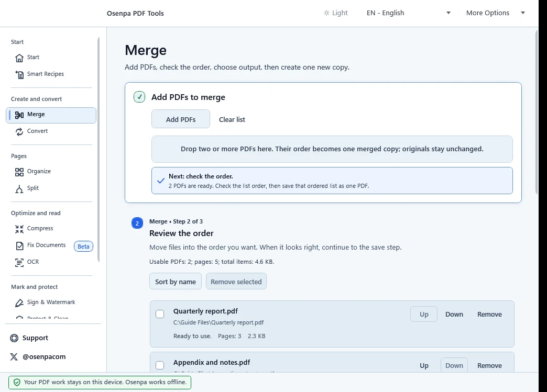Click the Quarterly report.pdf file name
Viewport: 547px width, 392px height.
pos(205,311)
